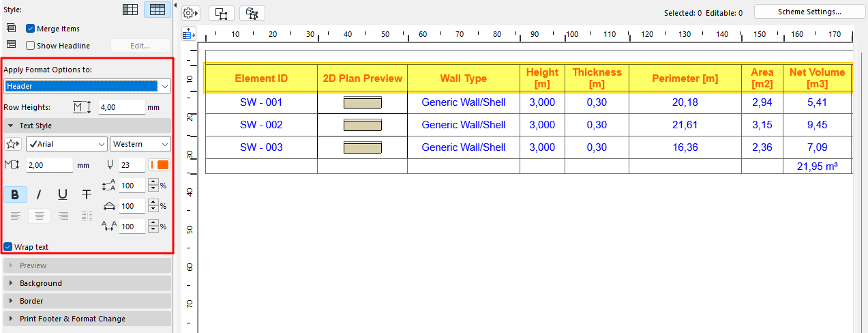868x333 pixels.
Task: Center-align the header text
Action: (x=40, y=216)
